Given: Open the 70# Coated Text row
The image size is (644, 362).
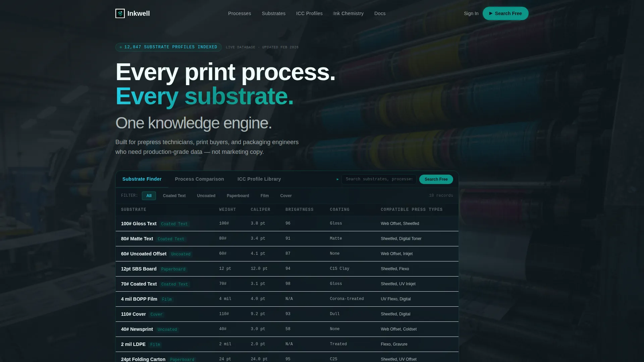Looking at the screenshot, I should coord(287,284).
